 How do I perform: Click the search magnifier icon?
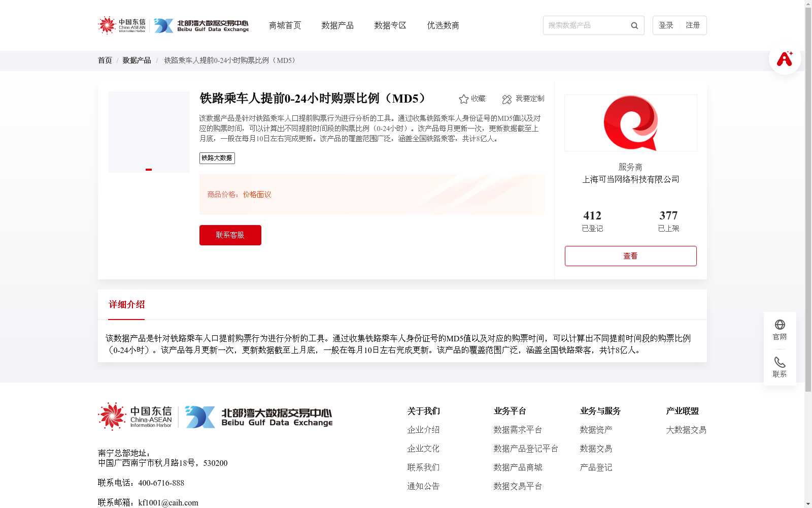634,25
